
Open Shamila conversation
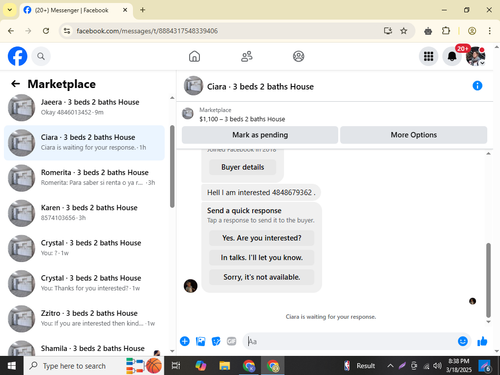84,348
